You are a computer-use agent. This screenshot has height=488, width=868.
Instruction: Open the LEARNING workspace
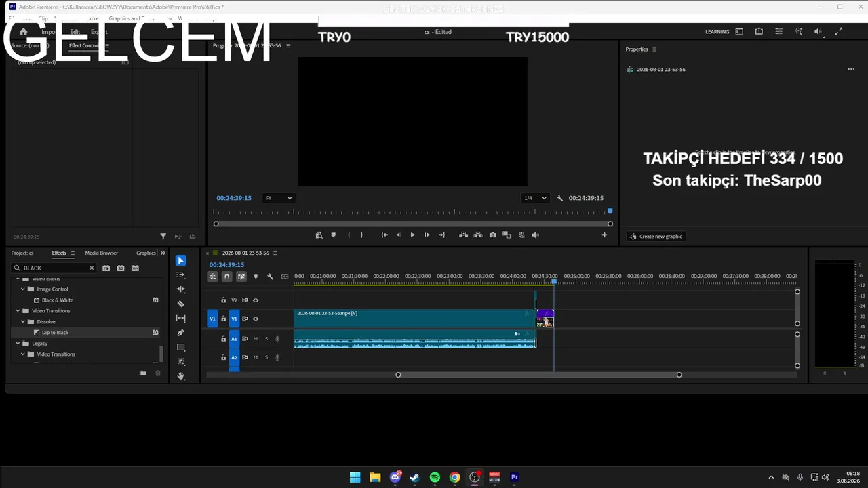coord(717,32)
